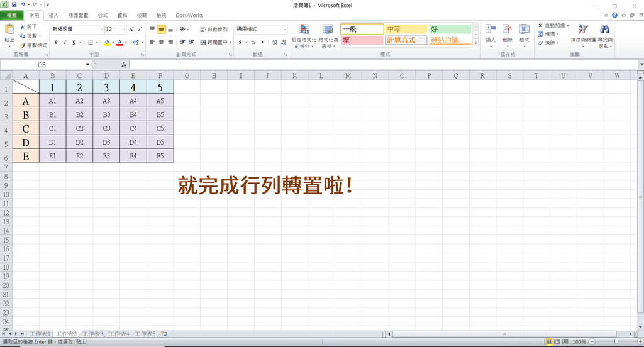Screen dimensions: 644x347
Task: Click the decrease indent icon
Action: click(x=182, y=42)
